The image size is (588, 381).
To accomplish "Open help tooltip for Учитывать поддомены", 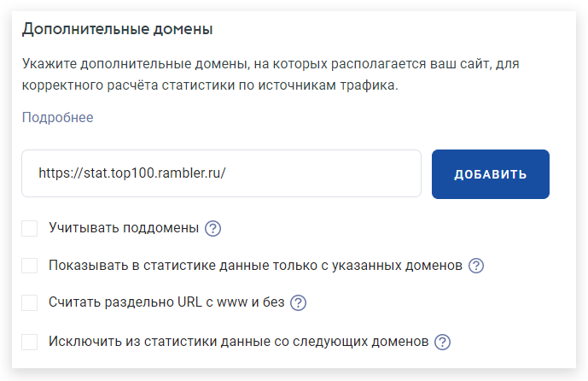I will [212, 228].
